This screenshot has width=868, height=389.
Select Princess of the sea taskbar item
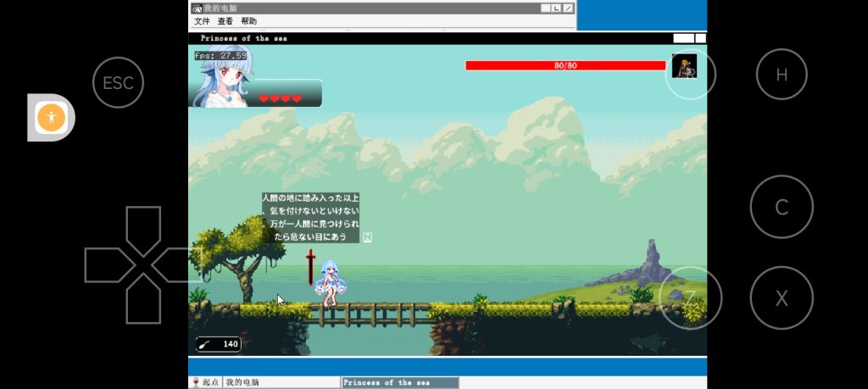click(x=400, y=382)
